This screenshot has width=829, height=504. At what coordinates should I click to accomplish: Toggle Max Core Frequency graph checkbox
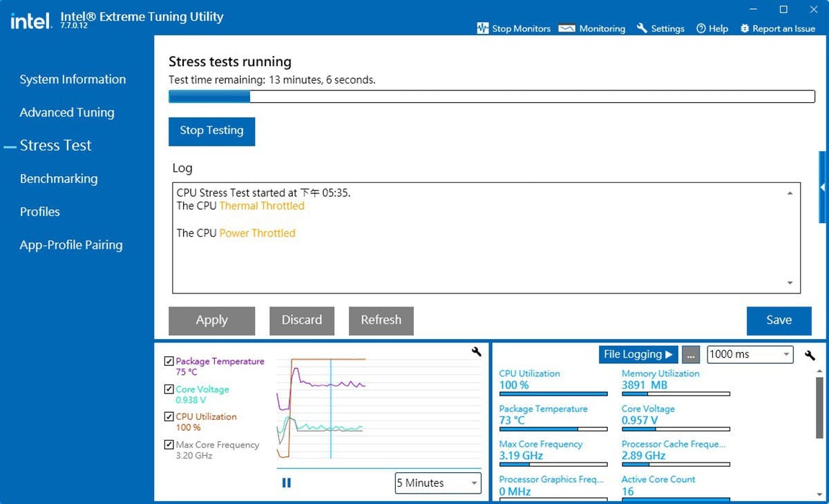click(x=169, y=445)
